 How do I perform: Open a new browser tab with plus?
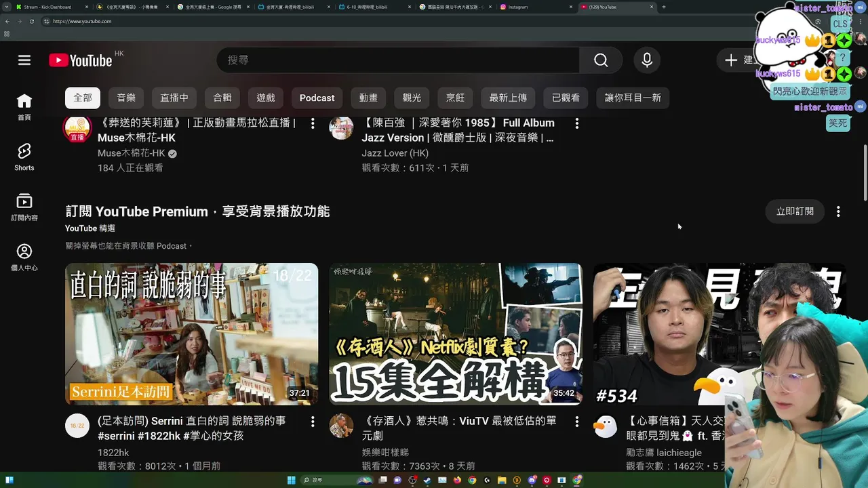pos(663,7)
